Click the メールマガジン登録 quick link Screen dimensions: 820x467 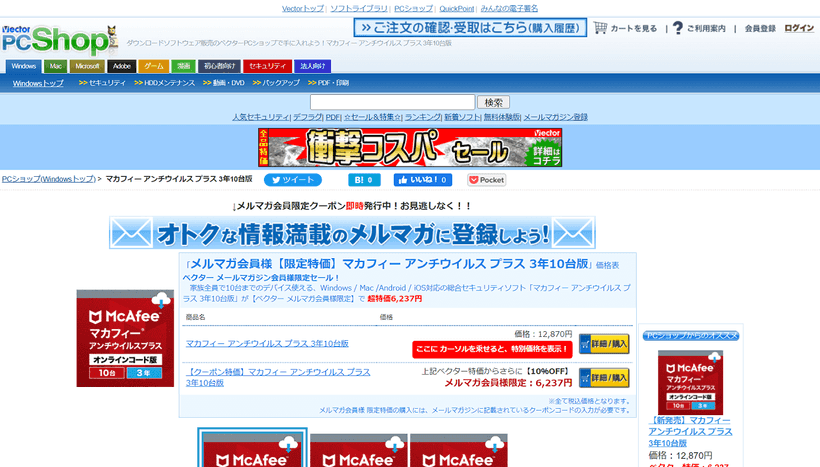(x=555, y=117)
